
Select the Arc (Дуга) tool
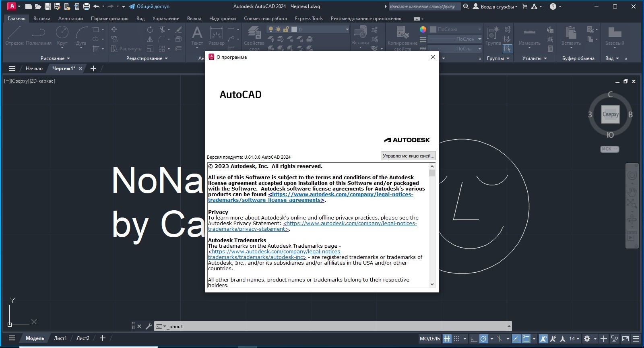pos(81,35)
